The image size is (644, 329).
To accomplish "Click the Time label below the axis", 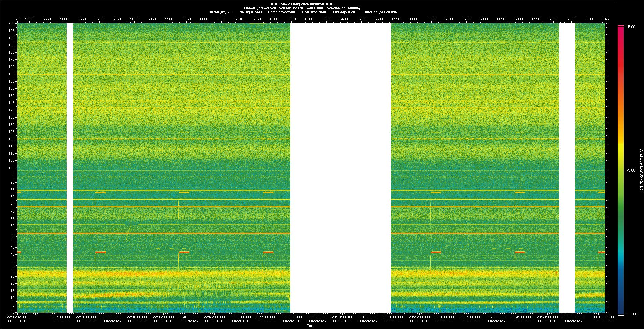I will [310, 326].
